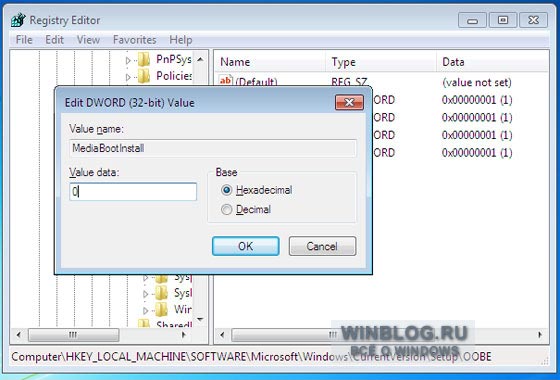Screen dimensions: 560x380
Task: Click the tree pane horizontal scrollbar thumb
Action: [x=73, y=335]
